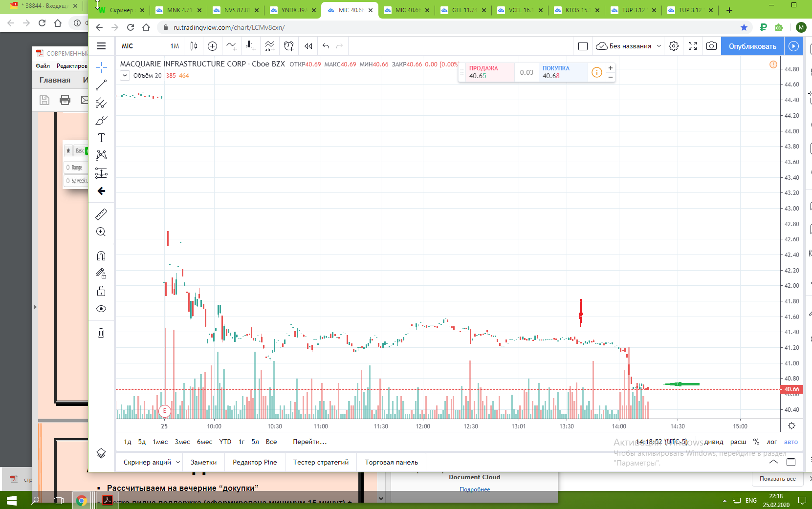Toggle percent scale on the price axis
812x509 pixels.
pos(756,442)
